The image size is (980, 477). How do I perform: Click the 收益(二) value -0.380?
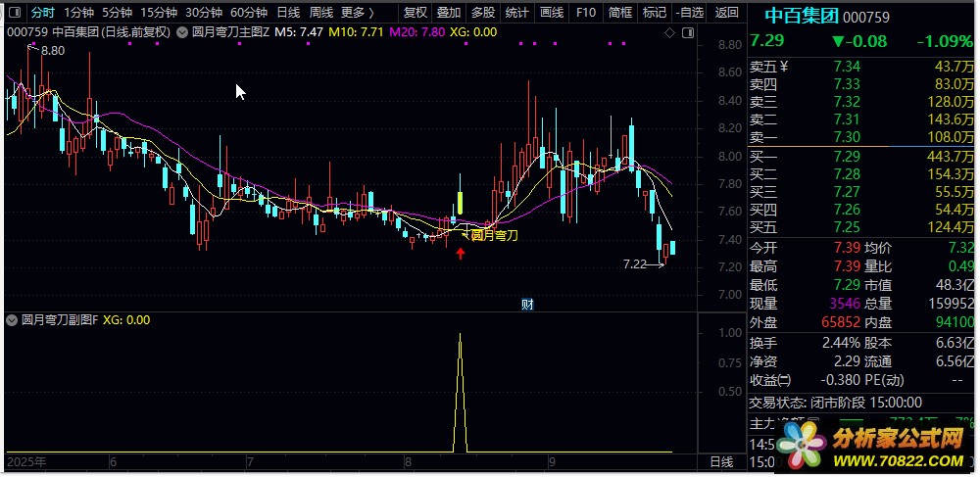coord(840,380)
